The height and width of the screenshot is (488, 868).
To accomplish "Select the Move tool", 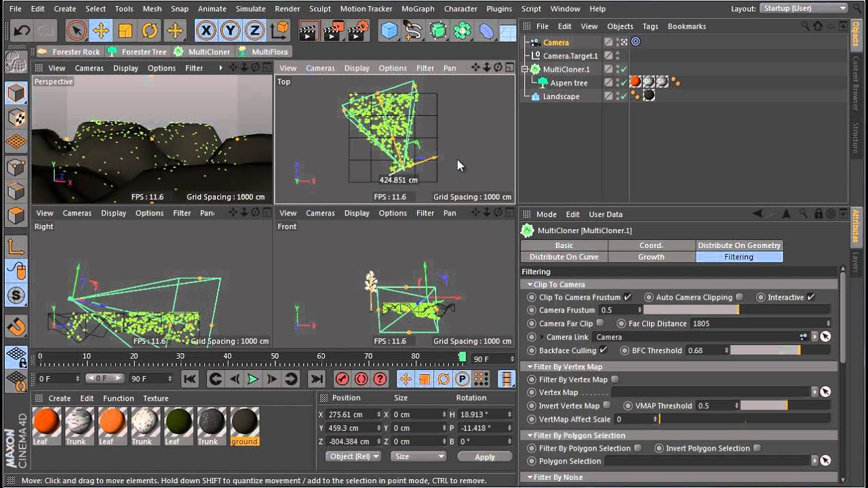I will point(100,30).
